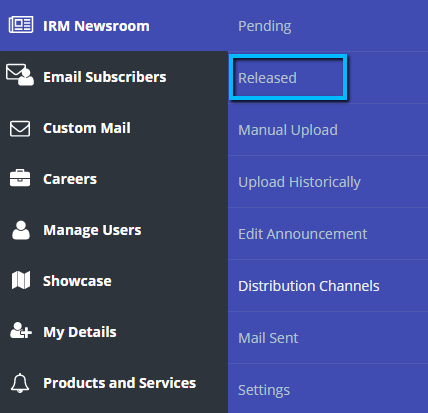The width and height of the screenshot is (428, 413).
Task: Click the Manage Users person icon
Action: pyautogui.click(x=21, y=230)
